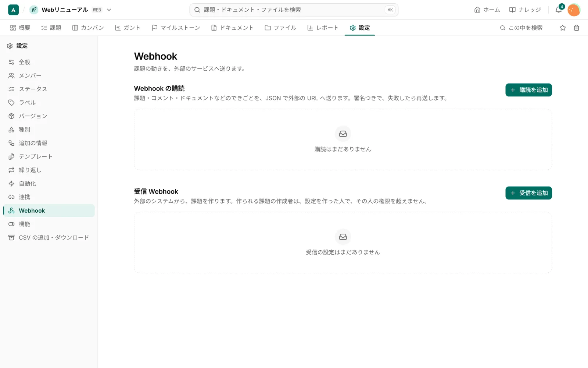The image size is (588, 368).
Task: Click この中を検索 search
Action: click(x=521, y=28)
